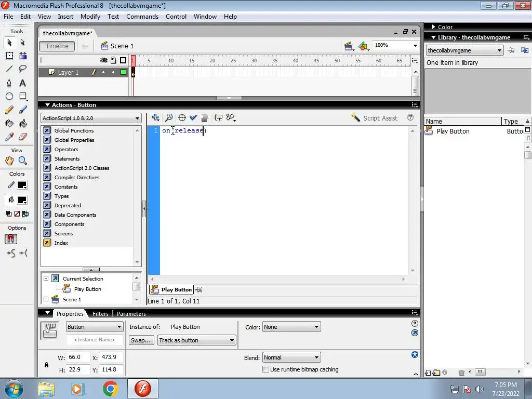This screenshot has width=532, height=399.
Task: Open the Blend Normal dropdown
Action: pos(291,357)
